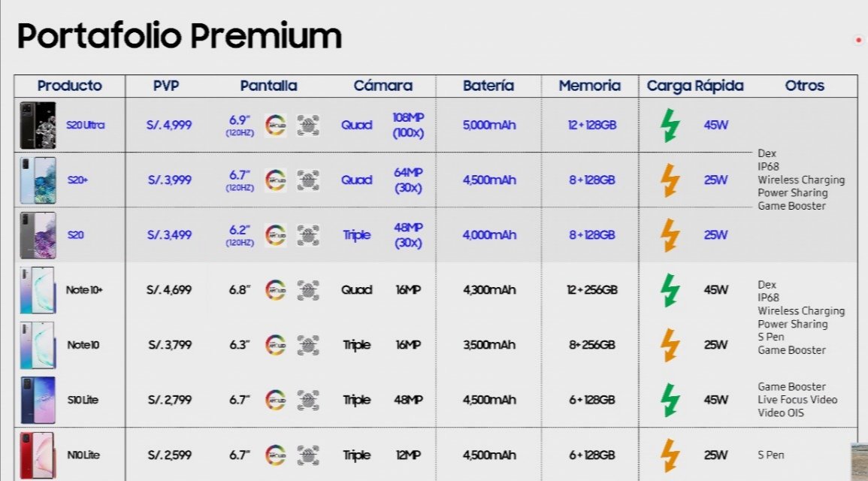868x481 pixels.
Task: Click the 8+256GB memory value
Action: coord(591,345)
